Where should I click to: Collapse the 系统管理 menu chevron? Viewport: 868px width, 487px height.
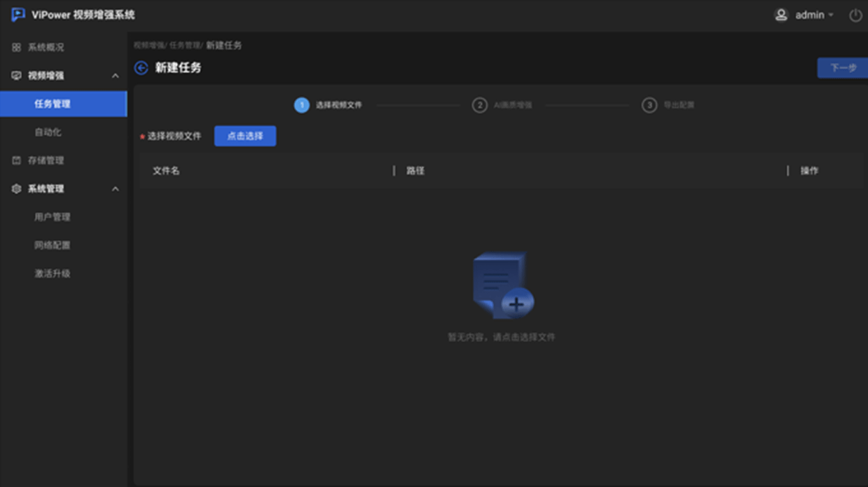(x=116, y=189)
